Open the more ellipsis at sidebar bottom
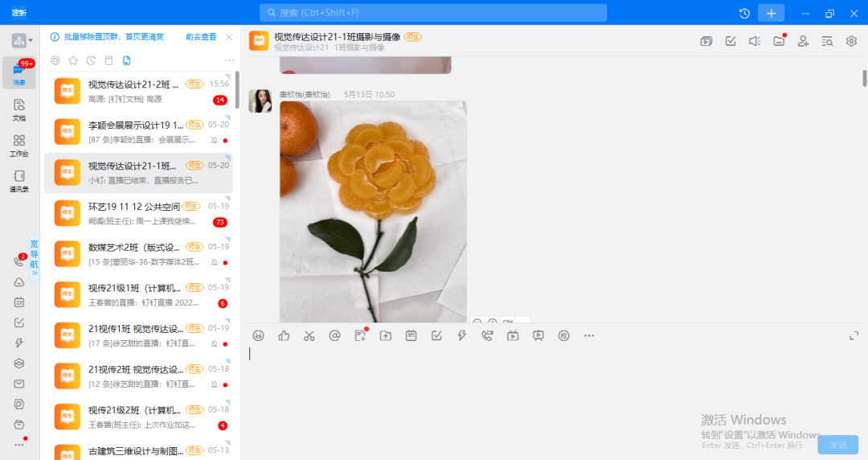 pos(19,445)
